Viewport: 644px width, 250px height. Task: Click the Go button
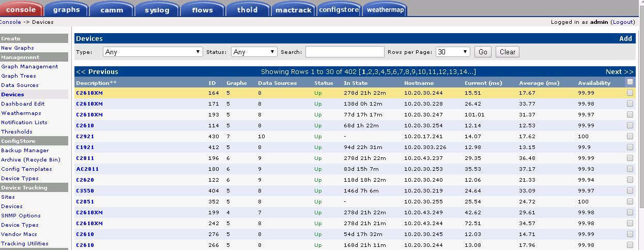pyautogui.click(x=483, y=52)
